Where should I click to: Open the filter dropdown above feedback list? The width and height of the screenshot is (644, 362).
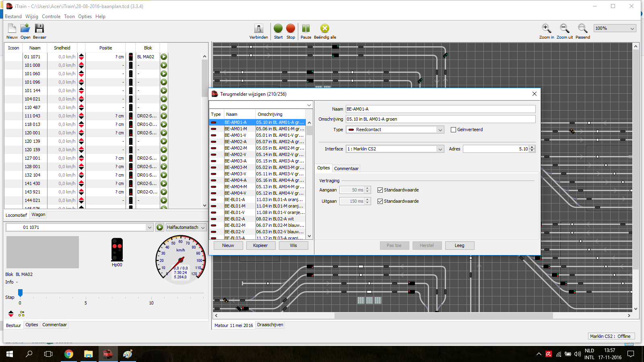click(x=309, y=105)
